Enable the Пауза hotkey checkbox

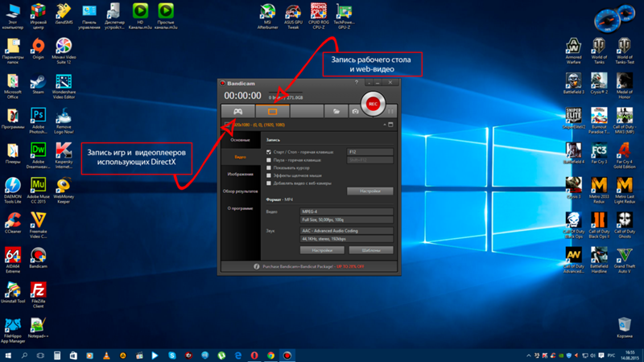[269, 160]
